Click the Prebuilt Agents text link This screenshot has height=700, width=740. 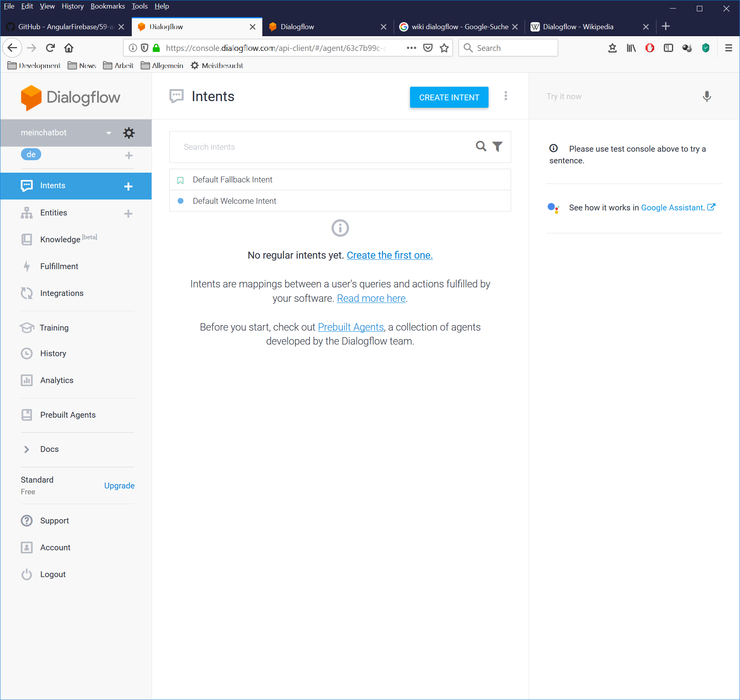tap(351, 327)
